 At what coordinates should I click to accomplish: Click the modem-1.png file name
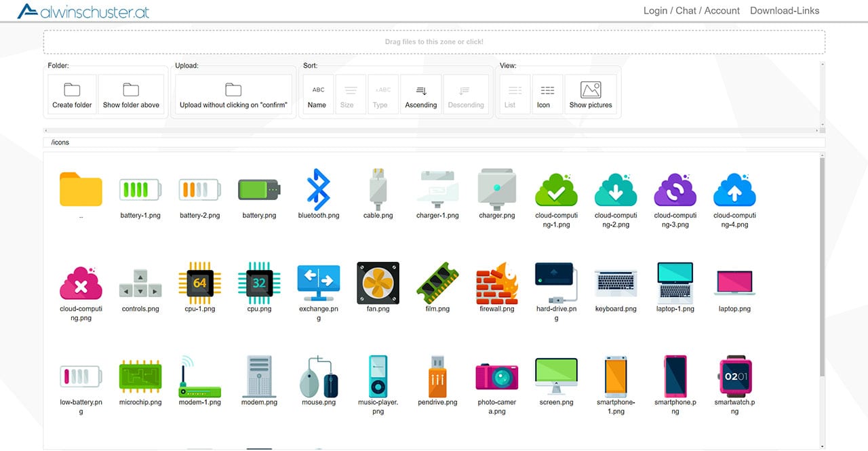point(199,403)
